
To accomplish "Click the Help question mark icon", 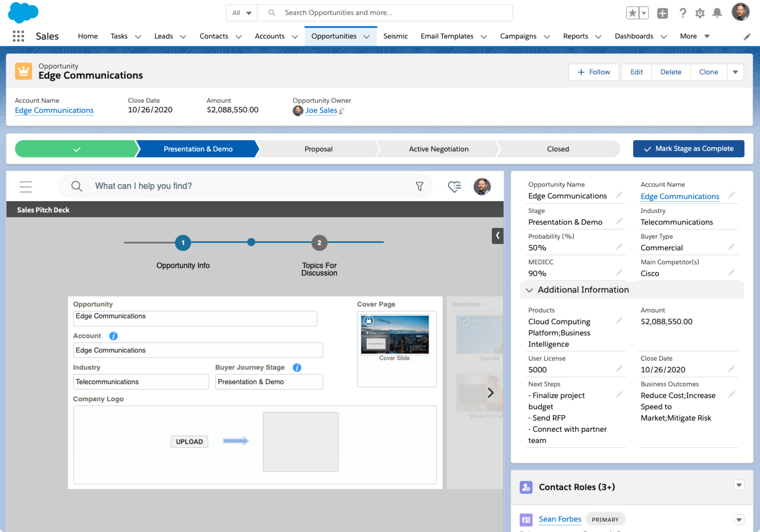I will pyautogui.click(x=682, y=13).
